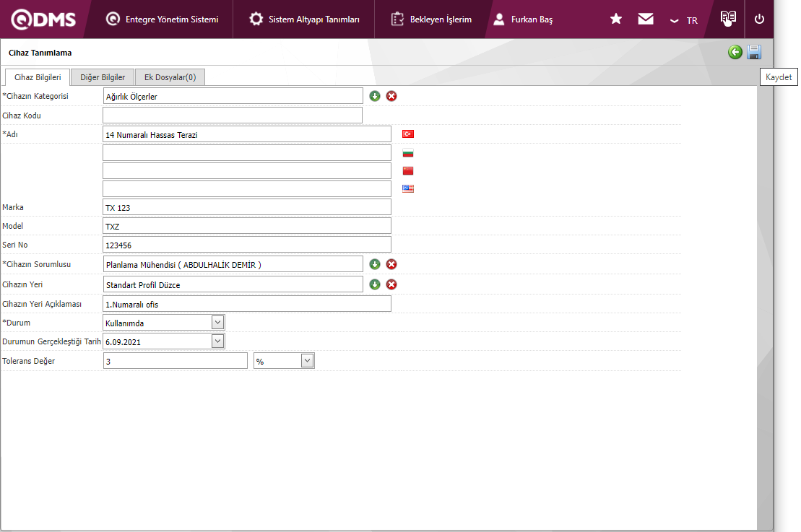Viewport: 801px width, 532px height.
Task: Open the favorites star icon
Action: [x=616, y=19]
